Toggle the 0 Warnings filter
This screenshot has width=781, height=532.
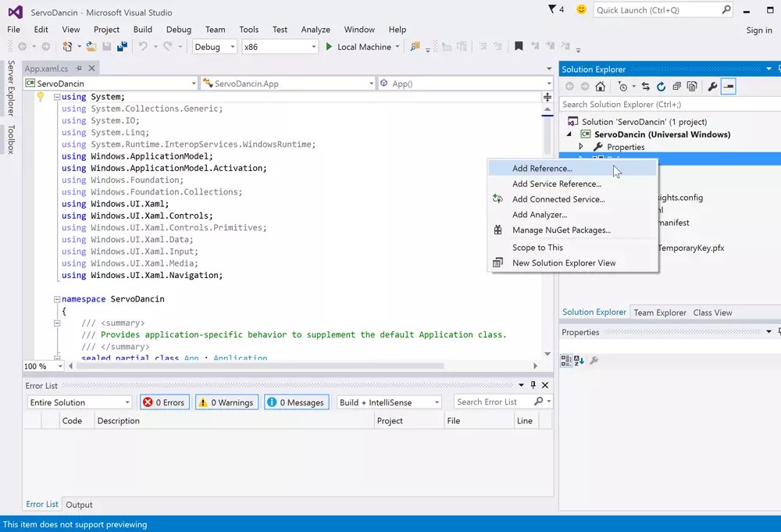click(x=226, y=402)
